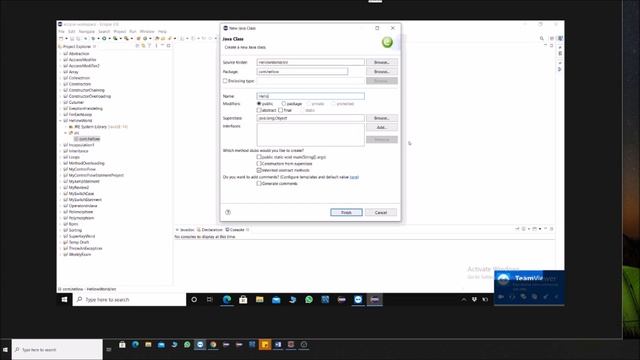
Task: Expand the Inheritance project
Action: 60,151
